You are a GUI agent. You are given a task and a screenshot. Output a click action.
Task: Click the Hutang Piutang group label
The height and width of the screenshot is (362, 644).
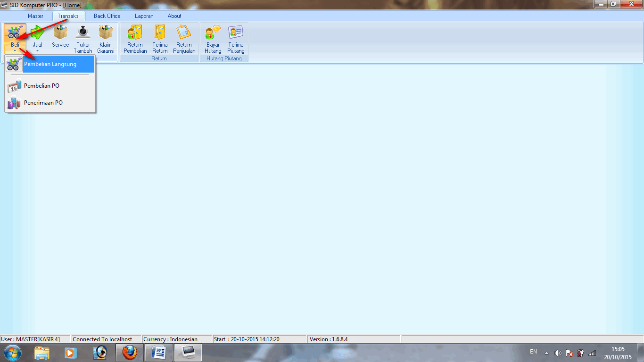point(224,58)
